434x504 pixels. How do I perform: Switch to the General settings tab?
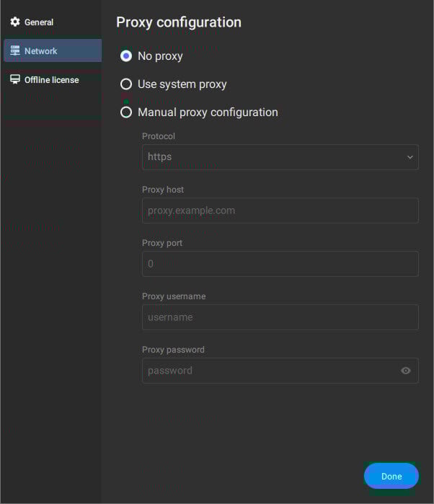pos(39,22)
